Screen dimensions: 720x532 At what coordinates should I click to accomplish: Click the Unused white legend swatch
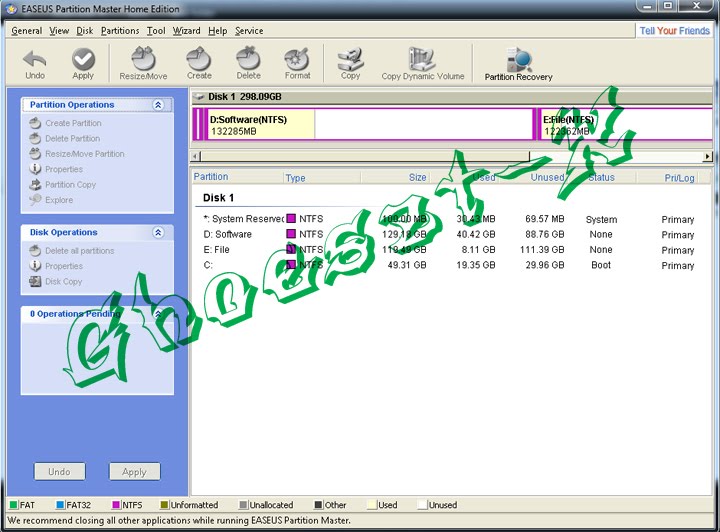pyautogui.click(x=422, y=505)
